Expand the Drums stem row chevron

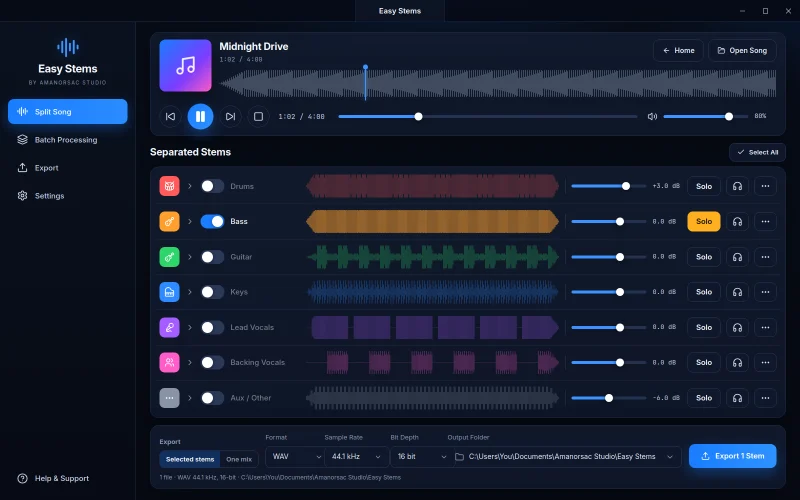pyautogui.click(x=190, y=186)
